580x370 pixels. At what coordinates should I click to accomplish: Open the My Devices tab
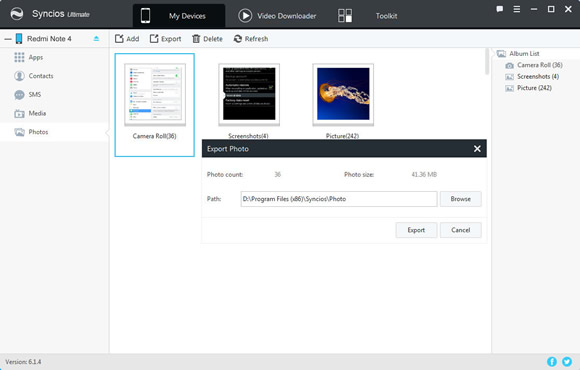coord(179,16)
